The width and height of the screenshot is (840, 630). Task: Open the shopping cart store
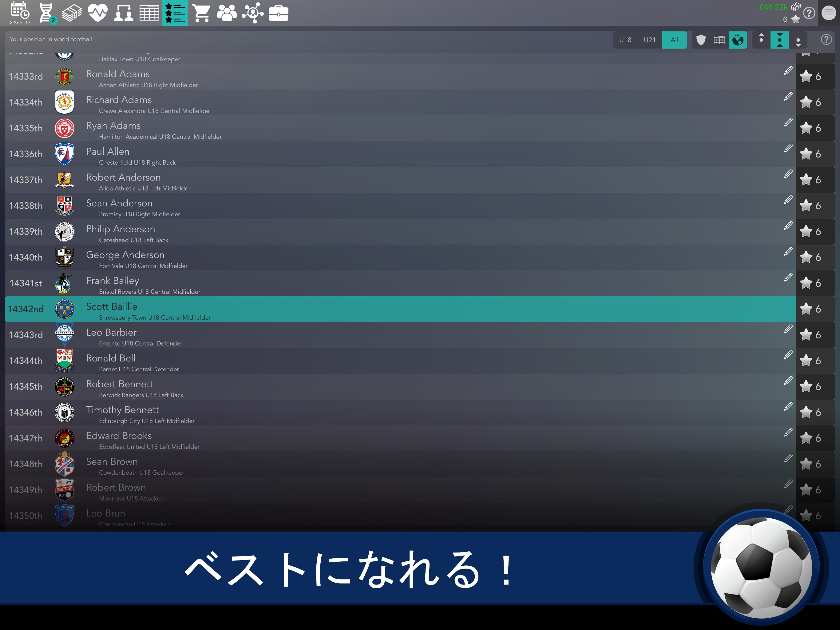[201, 13]
